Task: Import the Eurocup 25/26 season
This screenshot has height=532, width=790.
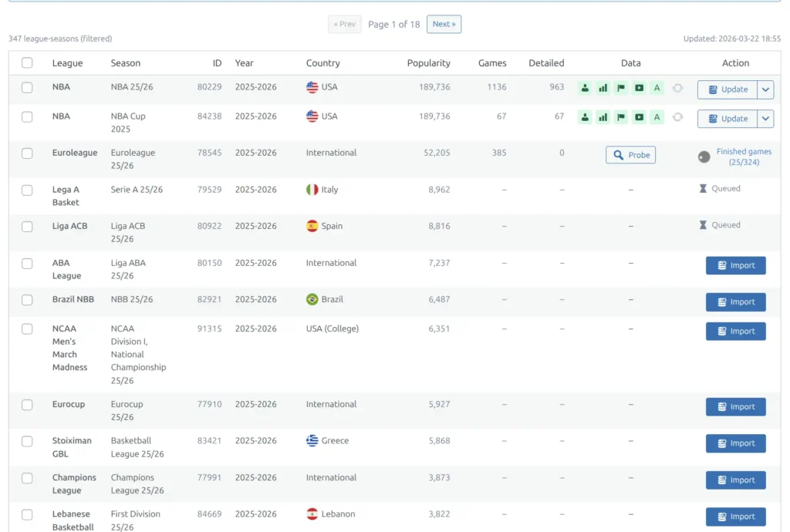Action: pyautogui.click(x=735, y=406)
